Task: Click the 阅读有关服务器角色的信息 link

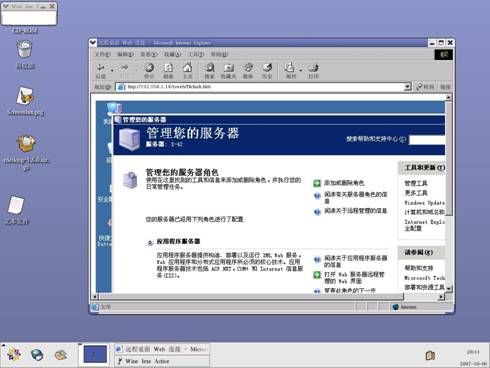Action: pyautogui.click(x=356, y=197)
